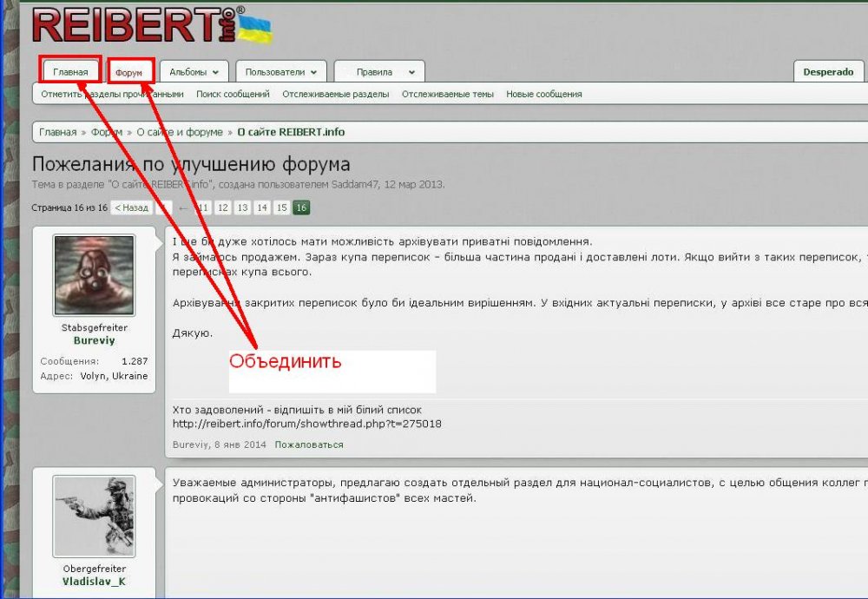Select current page 16 button
Screen dimensions: 868x599
coord(301,207)
